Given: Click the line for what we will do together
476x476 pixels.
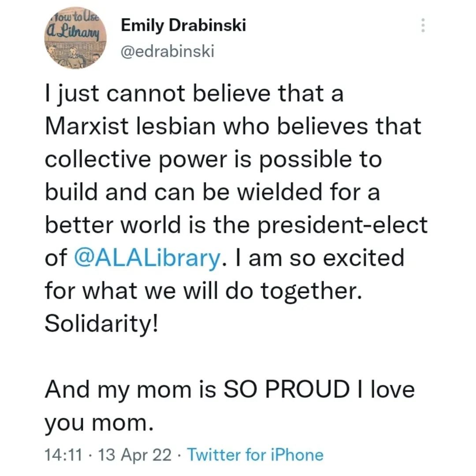Looking at the screenshot, I should [x=203, y=290].
